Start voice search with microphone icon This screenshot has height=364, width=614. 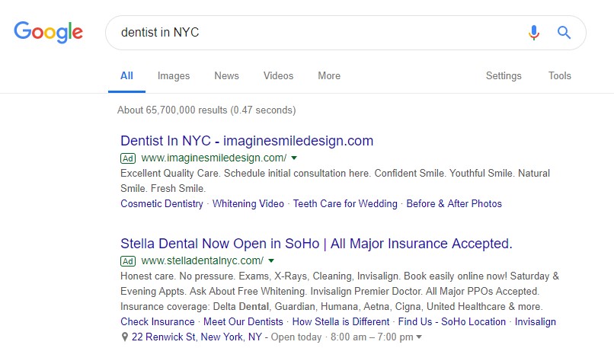click(x=534, y=33)
